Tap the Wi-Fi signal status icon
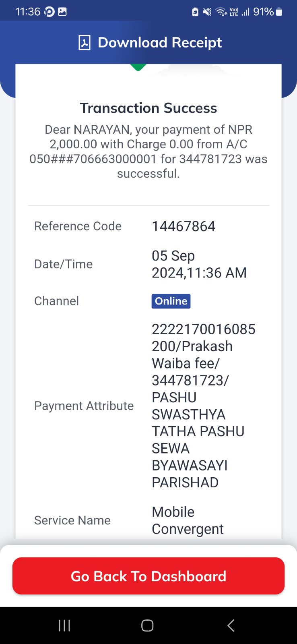Screen dimensions: 297x644 [x=221, y=12]
